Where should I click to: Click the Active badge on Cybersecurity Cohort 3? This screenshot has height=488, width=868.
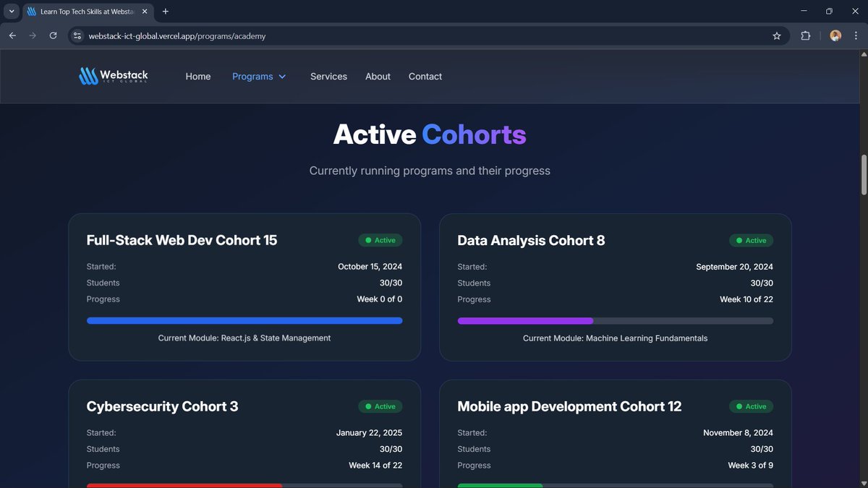tap(380, 406)
